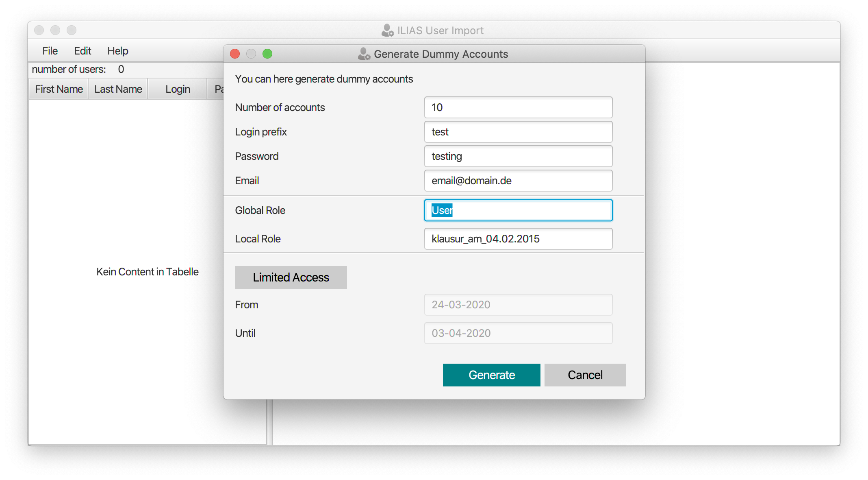Click the Cancel button to dismiss dialog

[x=585, y=375]
